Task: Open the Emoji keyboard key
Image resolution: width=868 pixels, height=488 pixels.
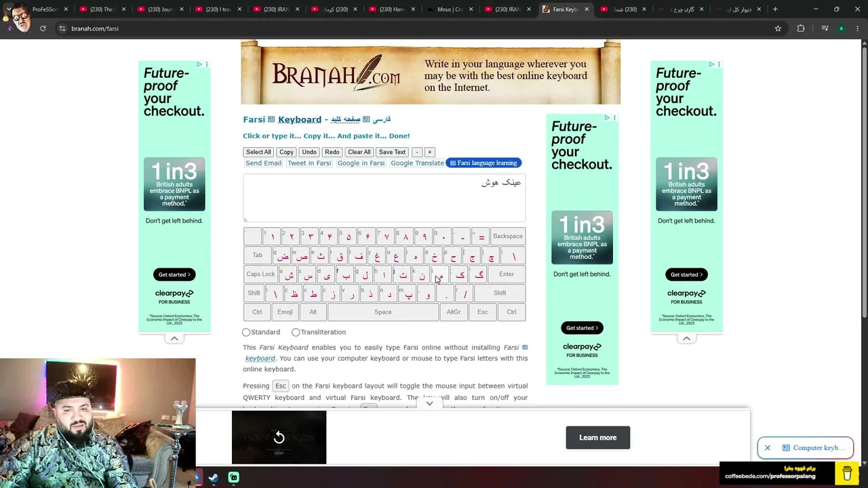Action: click(285, 312)
